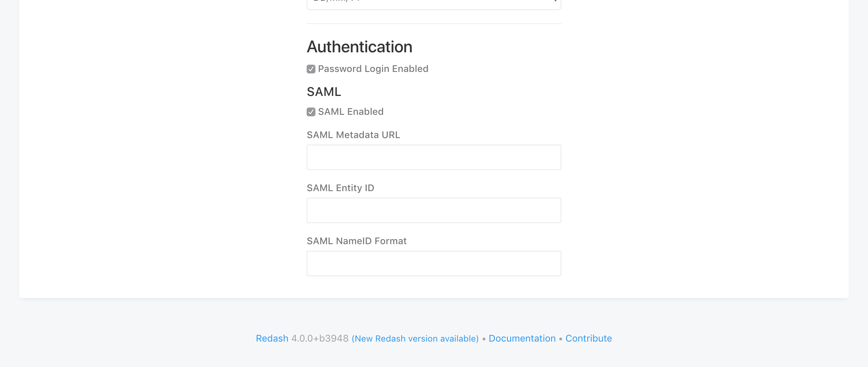The width and height of the screenshot is (868, 367).
Task: Click the 'SAML Metadata URL' field label
Action: click(353, 135)
